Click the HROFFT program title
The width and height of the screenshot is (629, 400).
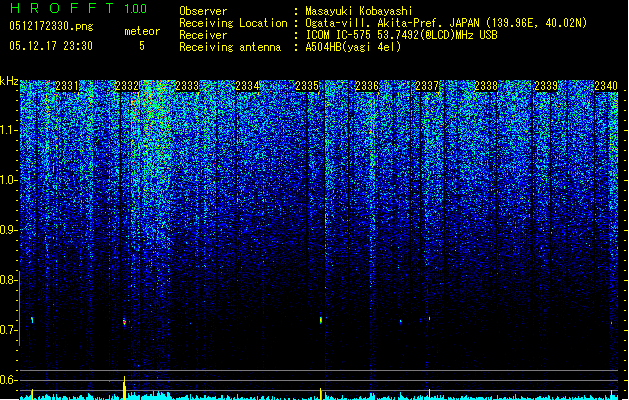tap(61, 8)
